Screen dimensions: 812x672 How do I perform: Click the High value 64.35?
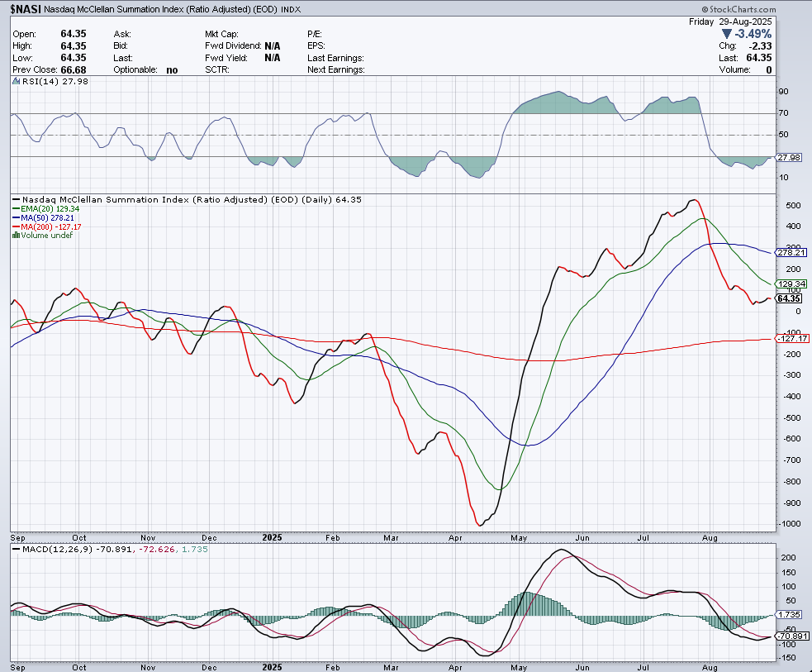click(x=74, y=45)
